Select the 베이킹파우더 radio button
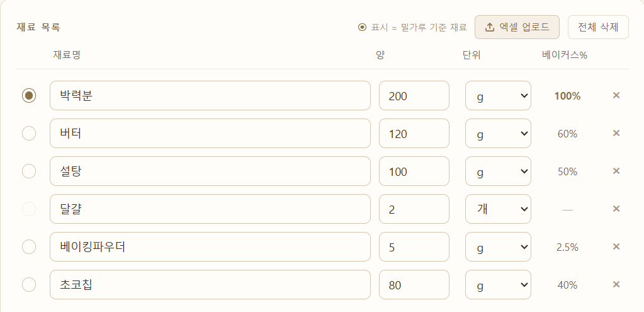Screen dimensions: 644x312 29,246
